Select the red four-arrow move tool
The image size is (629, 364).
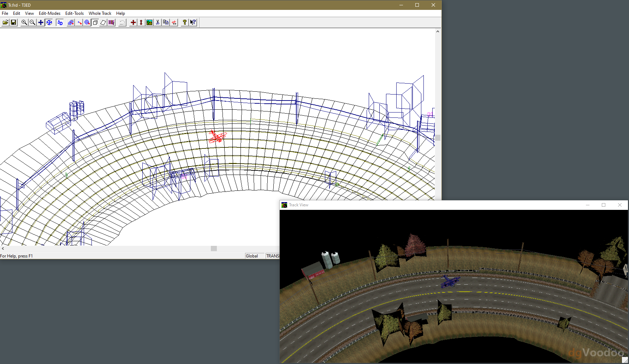click(133, 23)
